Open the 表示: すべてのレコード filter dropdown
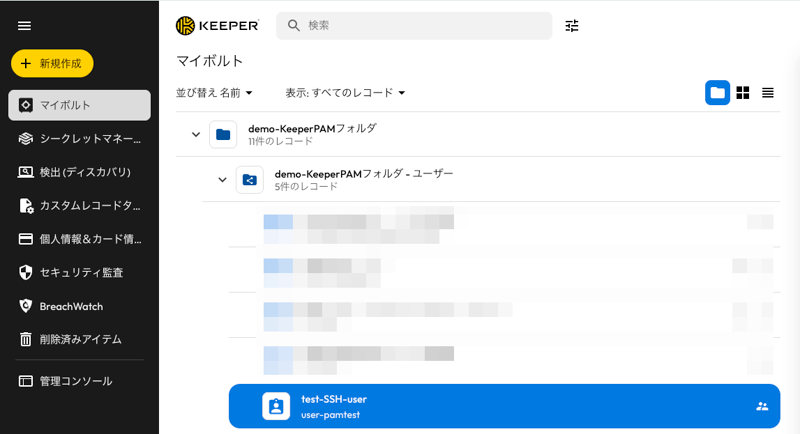Viewport: 800px width, 434px height. point(345,93)
